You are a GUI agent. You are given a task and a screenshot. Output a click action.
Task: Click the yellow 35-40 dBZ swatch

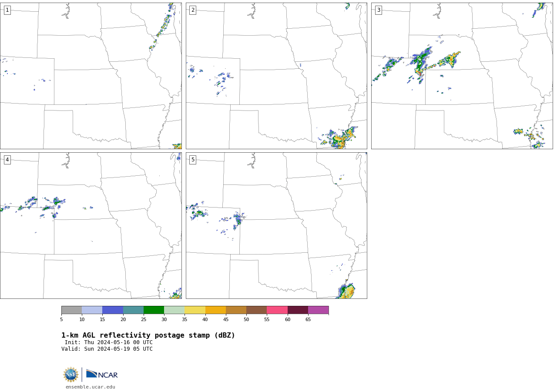(x=195, y=310)
